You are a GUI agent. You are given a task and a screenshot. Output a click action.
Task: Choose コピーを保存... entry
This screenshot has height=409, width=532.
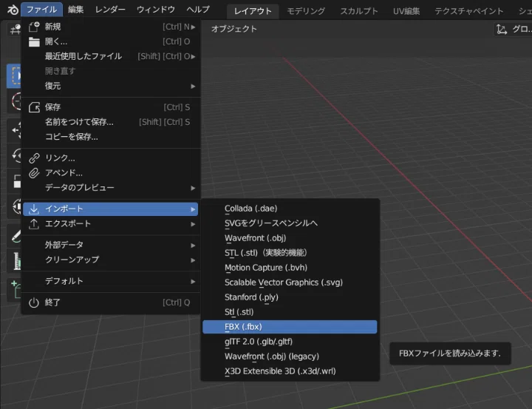(111, 137)
